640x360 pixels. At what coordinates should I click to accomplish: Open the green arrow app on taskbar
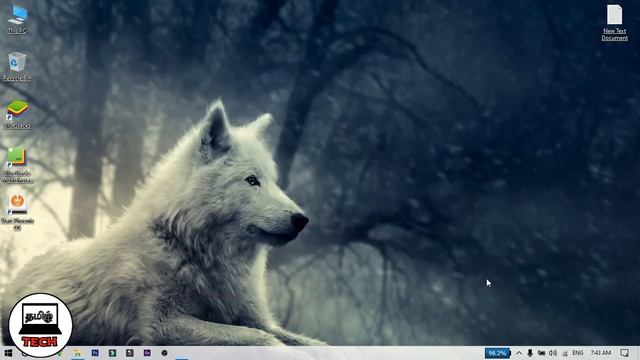[113, 353]
